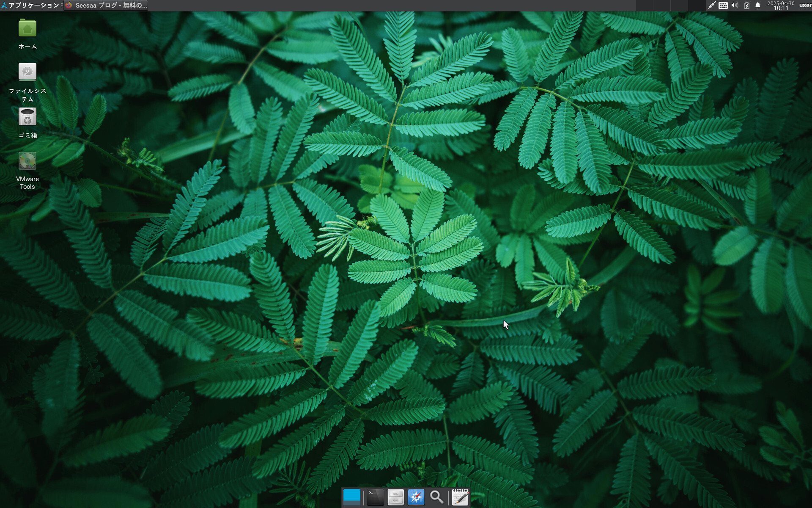812x508 pixels.
Task: Open the network connection tray icon
Action: 711,6
